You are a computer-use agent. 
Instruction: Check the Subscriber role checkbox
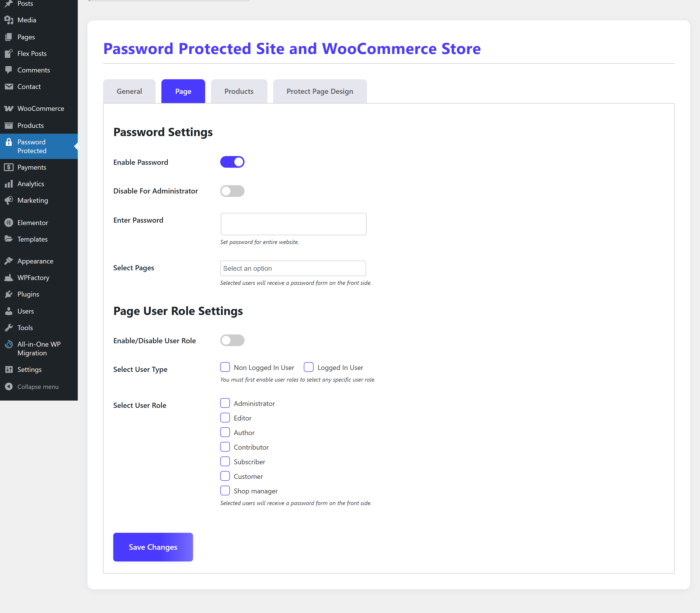(225, 462)
